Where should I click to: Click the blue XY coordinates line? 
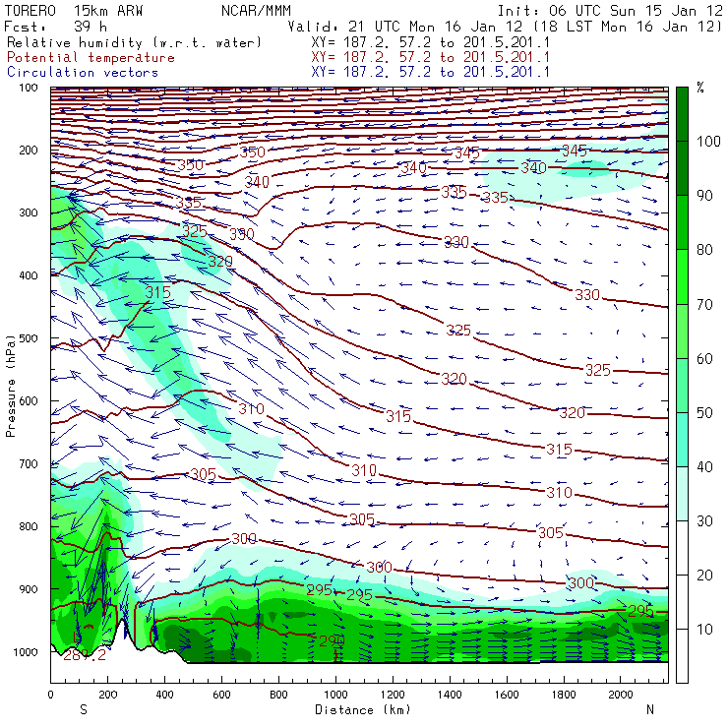point(430,73)
